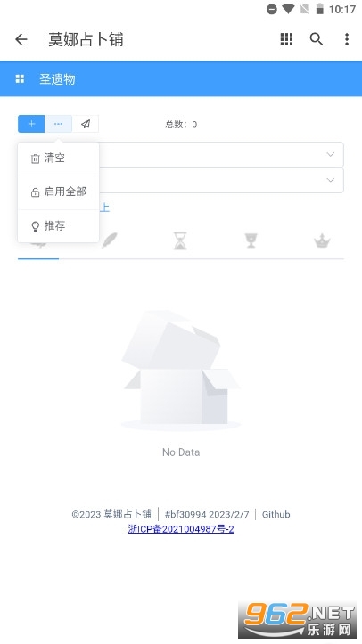Tap the back arrow in header
This screenshot has height=644, width=362.
coord(21,39)
